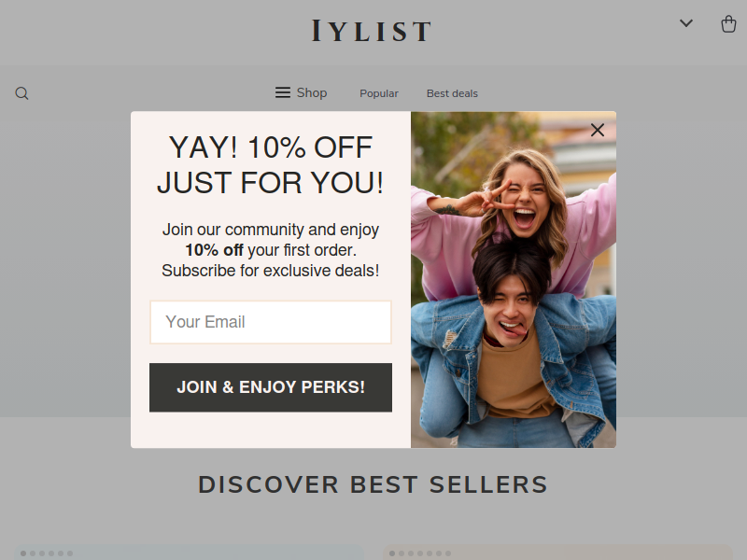Click the popup photo of the couple

[514, 279]
